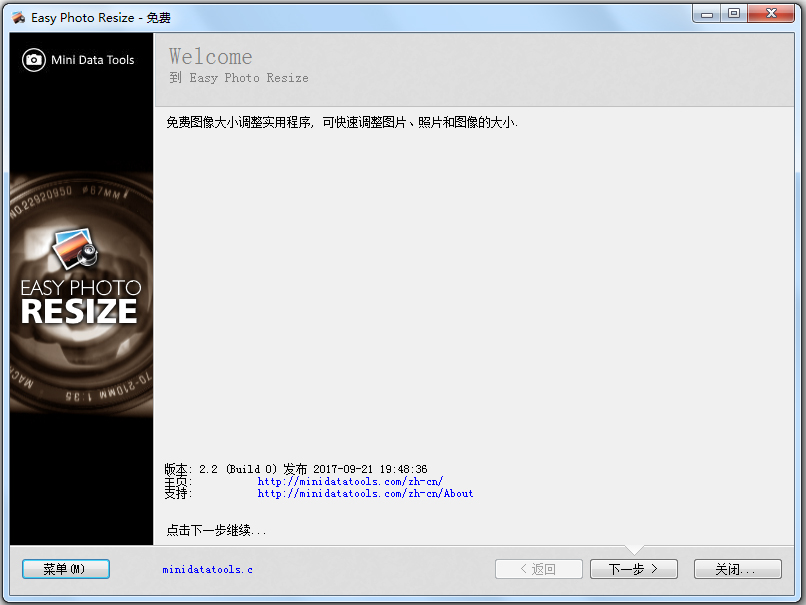The width and height of the screenshot is (806, 605).
Task: Click the Mini Data Tools camera icon
Action: click(34, 60)
